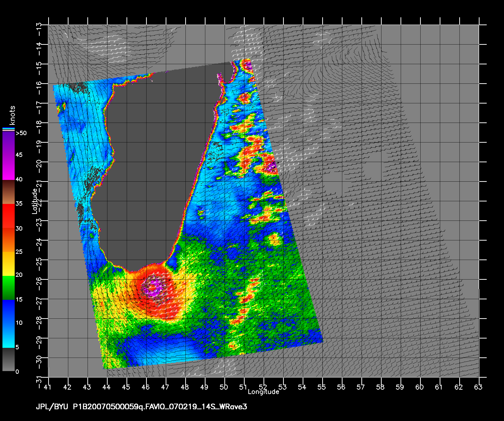Click longitude axis label '54'

pyautogui.click(x=302, y=387)
